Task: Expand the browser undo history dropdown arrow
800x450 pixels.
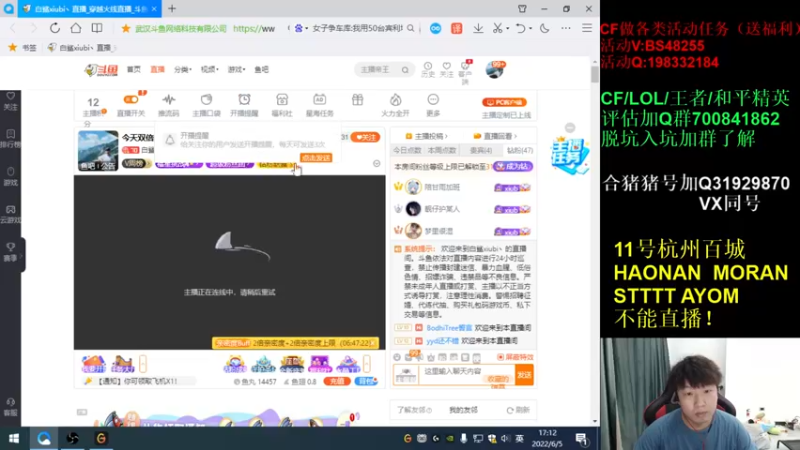Action: [530, 29]
